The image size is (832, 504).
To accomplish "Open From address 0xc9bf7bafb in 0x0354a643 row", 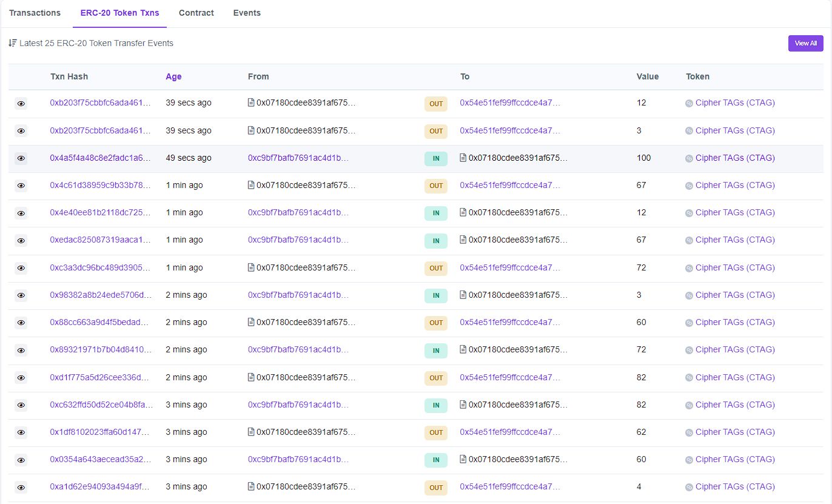I will pyautogui.click(x=298, y=459).
